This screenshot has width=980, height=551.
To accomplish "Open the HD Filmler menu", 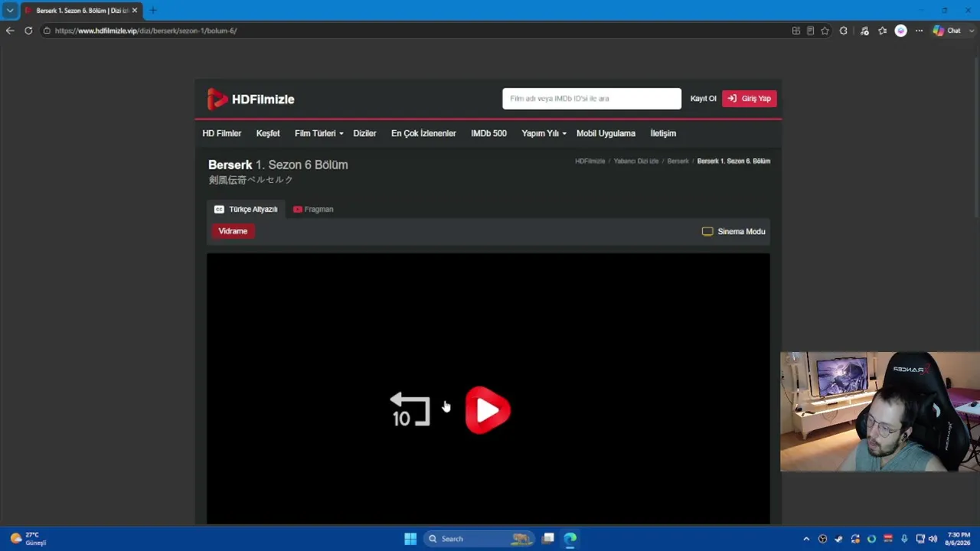I will [221, 133].
